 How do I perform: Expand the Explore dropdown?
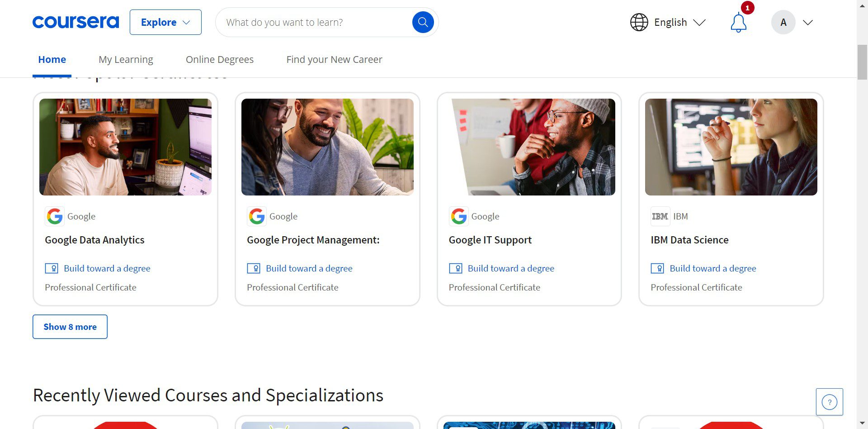click(165, 22)
